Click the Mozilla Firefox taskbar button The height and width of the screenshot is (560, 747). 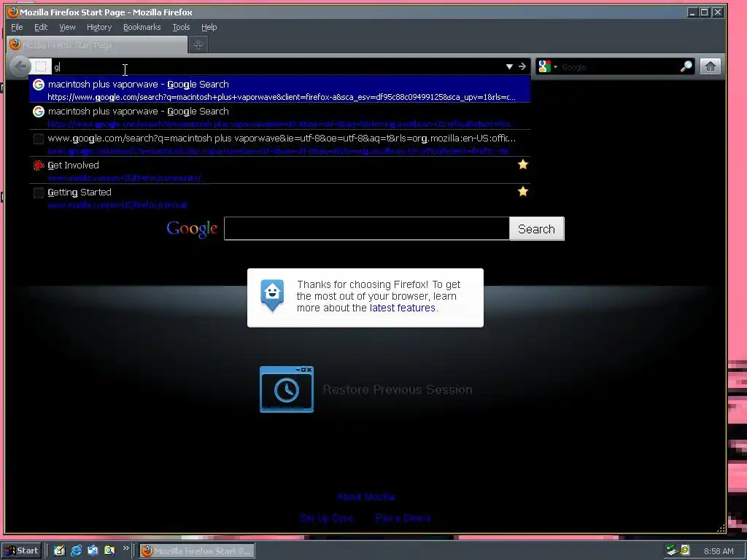click(197, 551)
